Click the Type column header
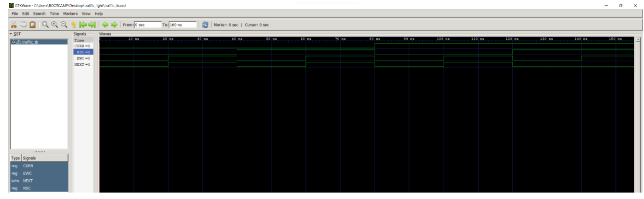The width and height of the screenshot is (644, 199). point(16,158)
